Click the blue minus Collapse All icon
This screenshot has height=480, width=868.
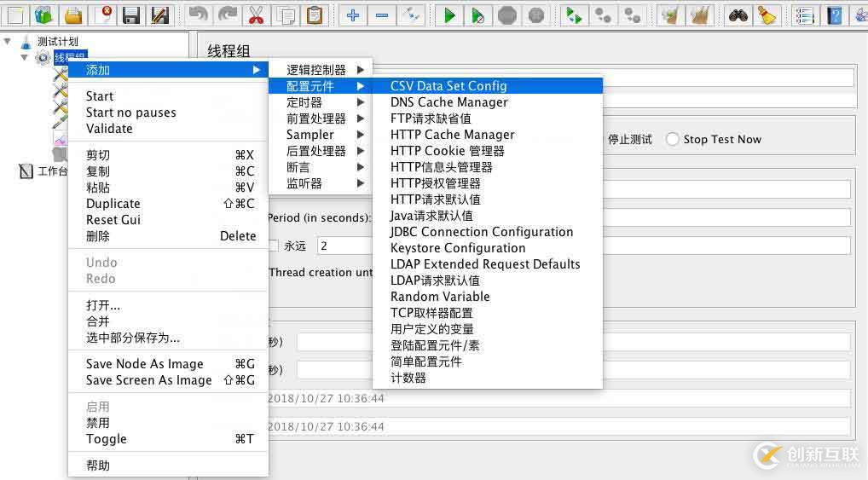pos(382,15)
